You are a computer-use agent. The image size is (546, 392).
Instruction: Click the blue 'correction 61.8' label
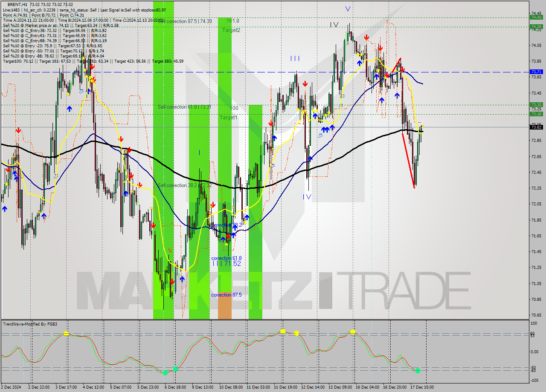pyautogui.click(x=227, y=258)
